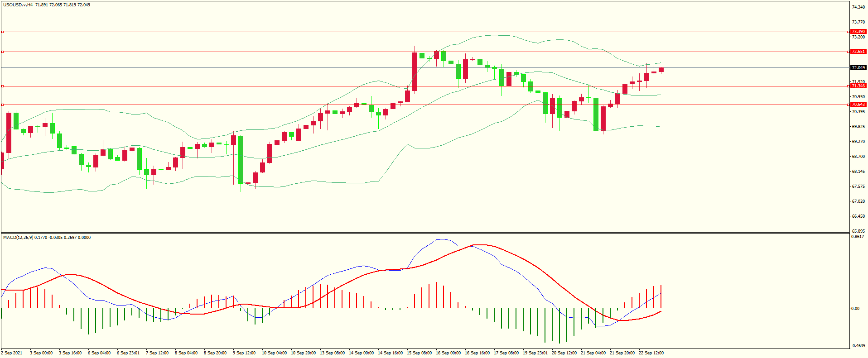Click the 16 Sep 00:00 time label

click(x=448, y=353)
